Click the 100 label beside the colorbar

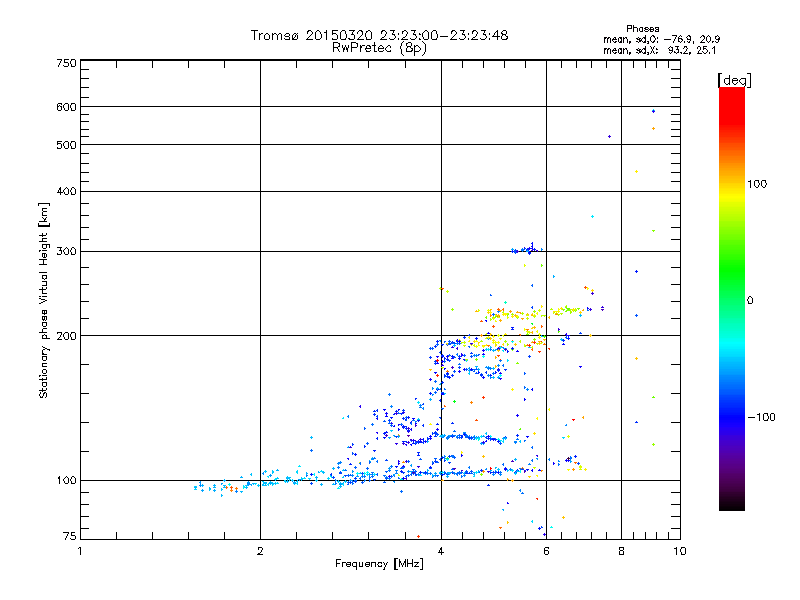coord(757,184)
